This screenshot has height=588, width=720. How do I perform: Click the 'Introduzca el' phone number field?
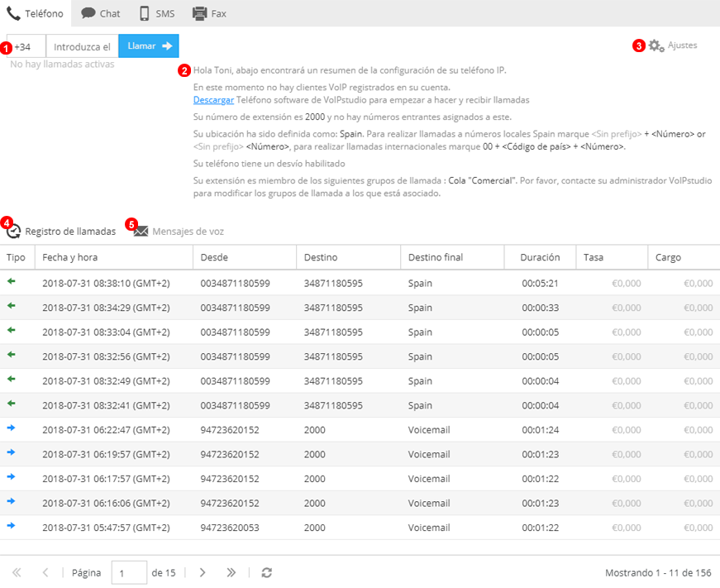(82, 46)
